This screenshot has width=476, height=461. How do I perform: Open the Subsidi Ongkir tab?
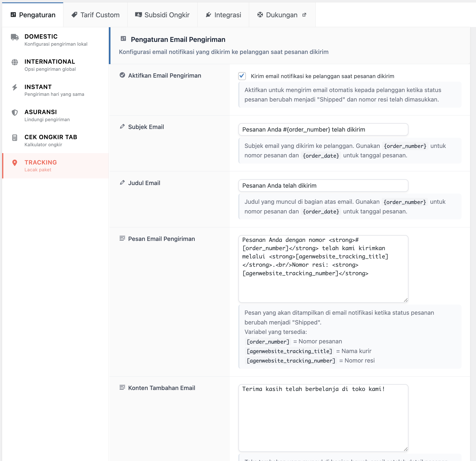[162, 15]
